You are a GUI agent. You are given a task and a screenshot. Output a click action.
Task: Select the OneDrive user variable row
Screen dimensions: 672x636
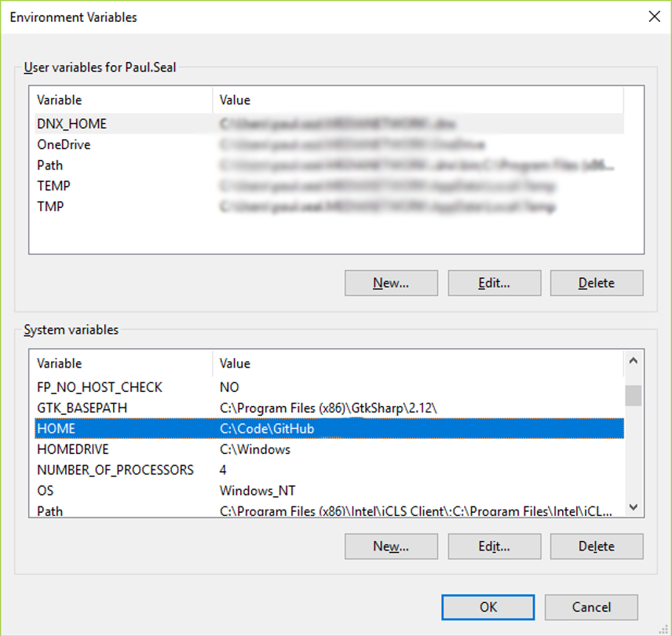[64, 144]
